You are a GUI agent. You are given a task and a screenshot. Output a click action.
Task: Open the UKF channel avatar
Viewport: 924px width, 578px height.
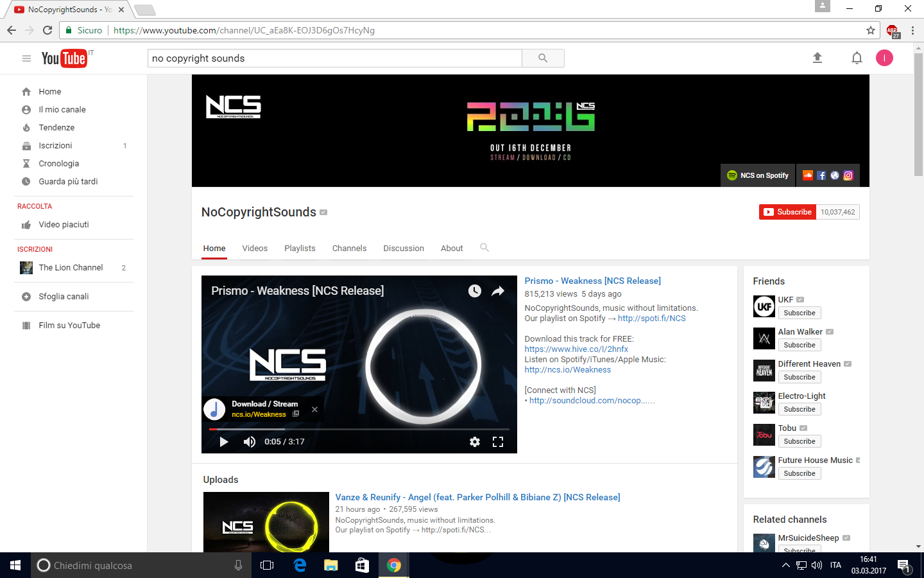tap(764, 306)
